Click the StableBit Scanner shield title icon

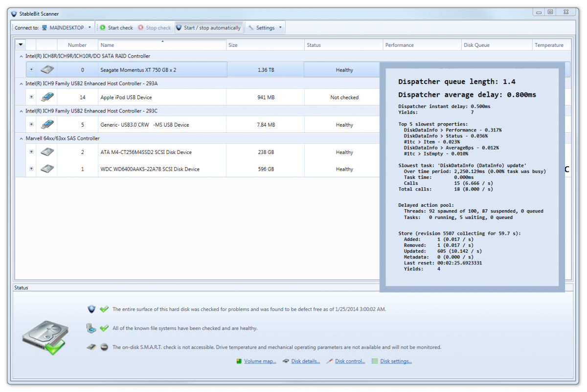click(x=14, y=14)
